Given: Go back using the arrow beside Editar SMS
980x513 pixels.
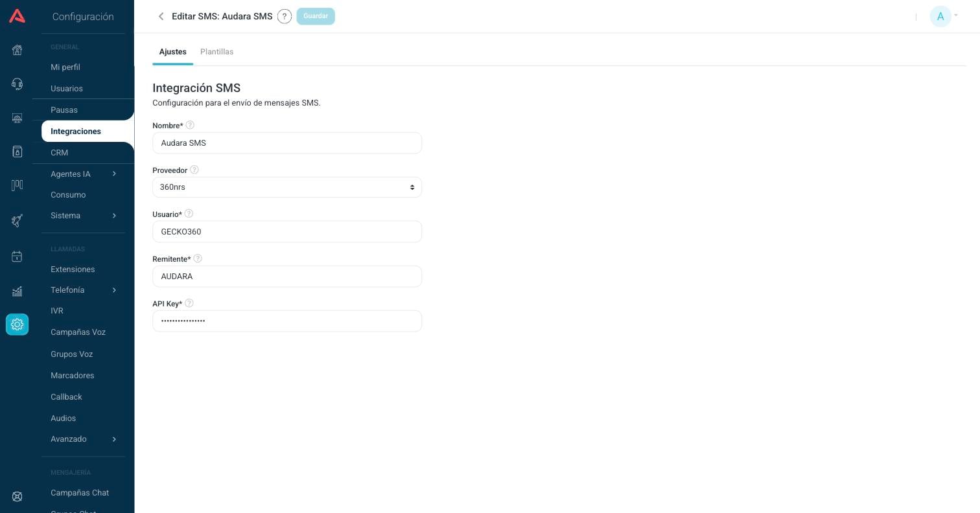Looking at the screenshot, I should point(161,16).
